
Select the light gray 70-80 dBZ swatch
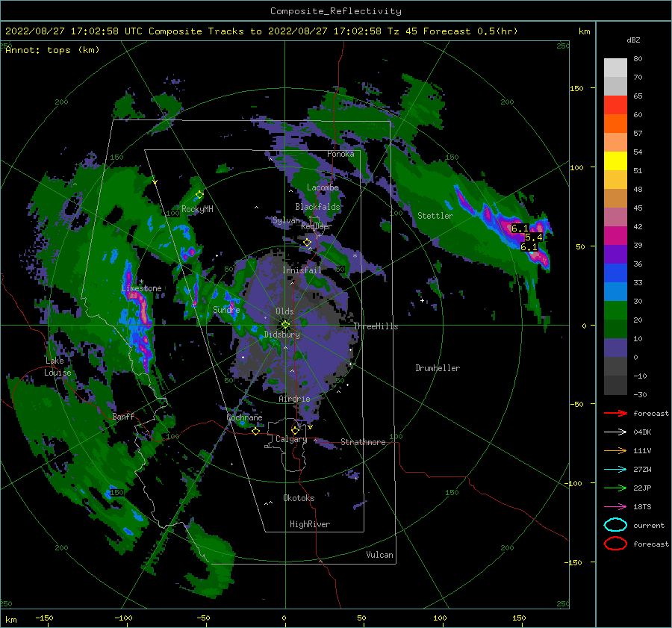(615, 68)
